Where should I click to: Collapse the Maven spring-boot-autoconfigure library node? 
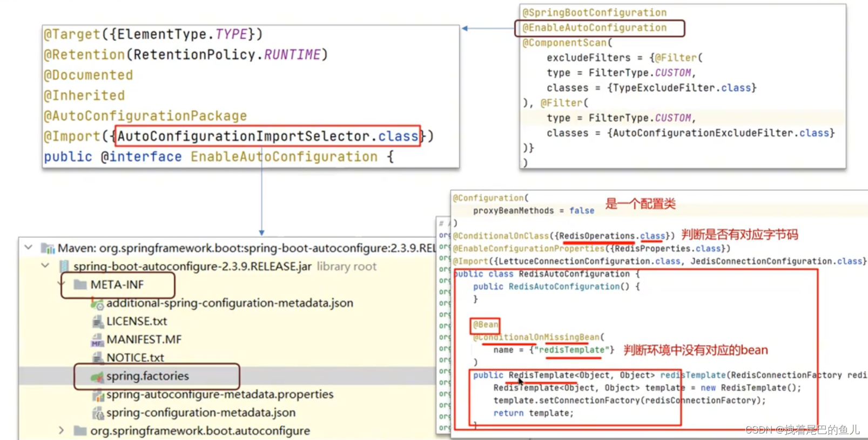coord(28,248)
